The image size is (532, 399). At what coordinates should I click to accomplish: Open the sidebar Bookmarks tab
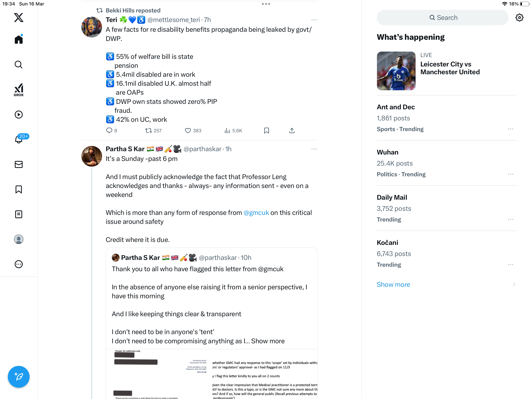pos(18,189)
